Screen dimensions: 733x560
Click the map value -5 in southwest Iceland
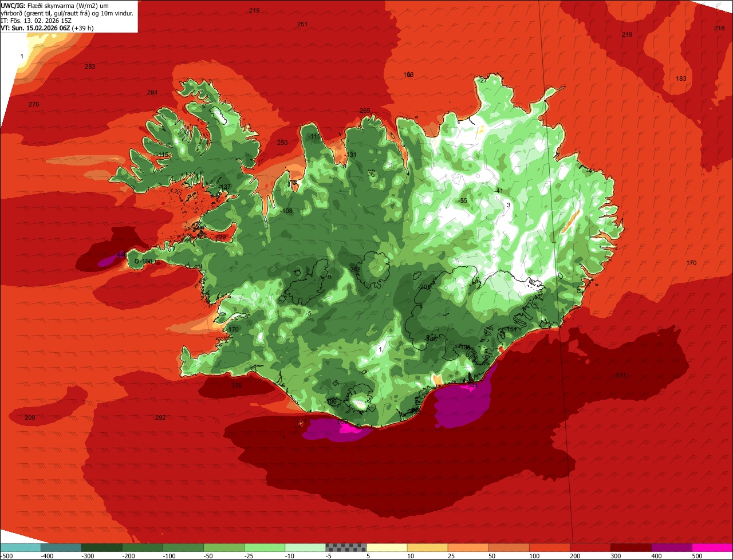[x=308, y=313]
